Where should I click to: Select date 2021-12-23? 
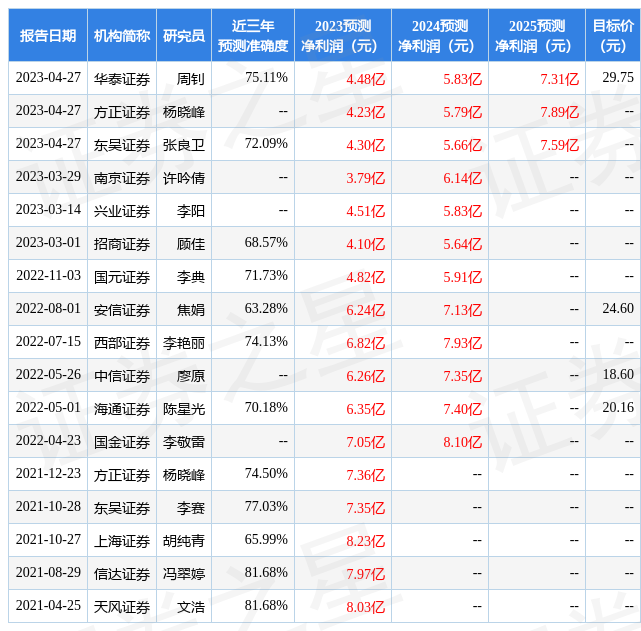pos(48,474)
